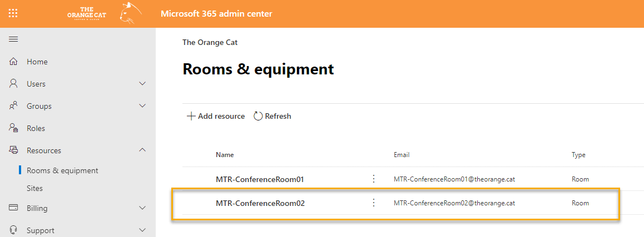
Task: Collapse navigation with the hamburger icon
Action: 13,39
